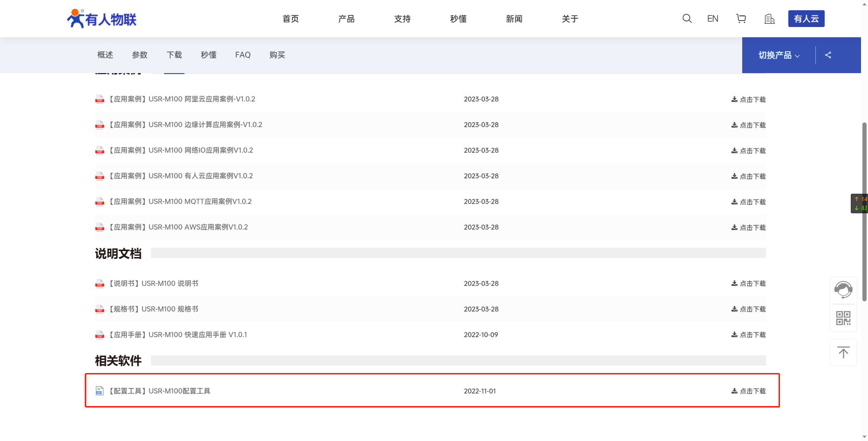Click PDF icon for USR-M100 规格书
Image resolution: width=868 pixels, height=441 pixels.
coord(100,309)
